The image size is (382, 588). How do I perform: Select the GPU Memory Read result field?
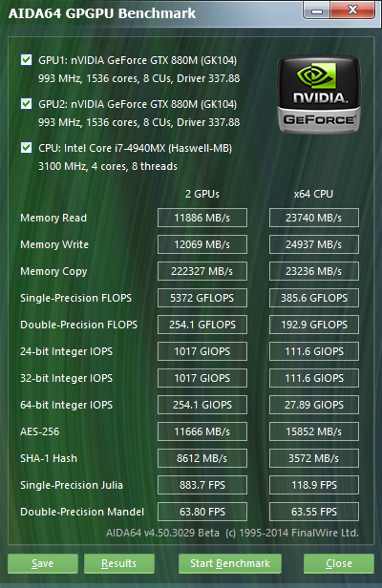[x=202, y=218]
